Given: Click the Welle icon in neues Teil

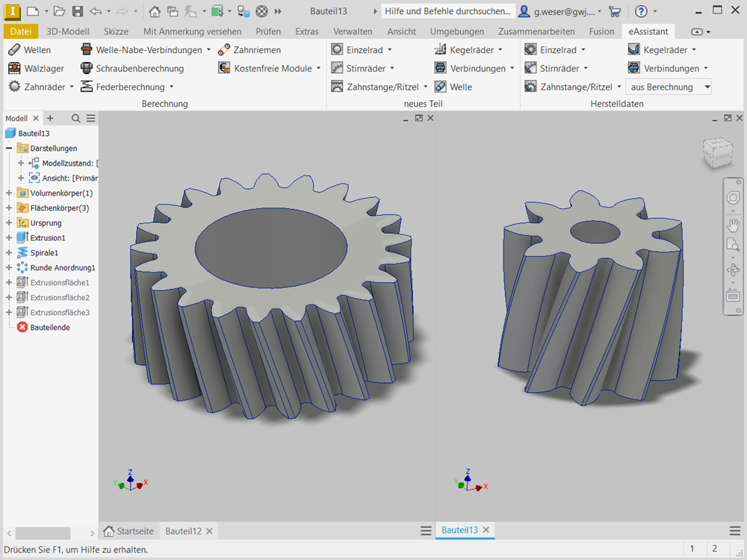Looking at the screenshot, I should click(440, 87).
